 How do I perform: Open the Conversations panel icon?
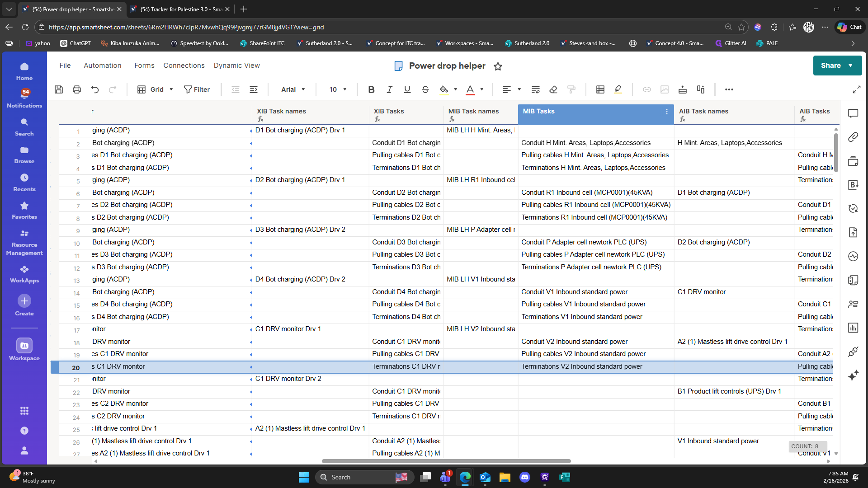pyautogui.click(x=853, y=113)
